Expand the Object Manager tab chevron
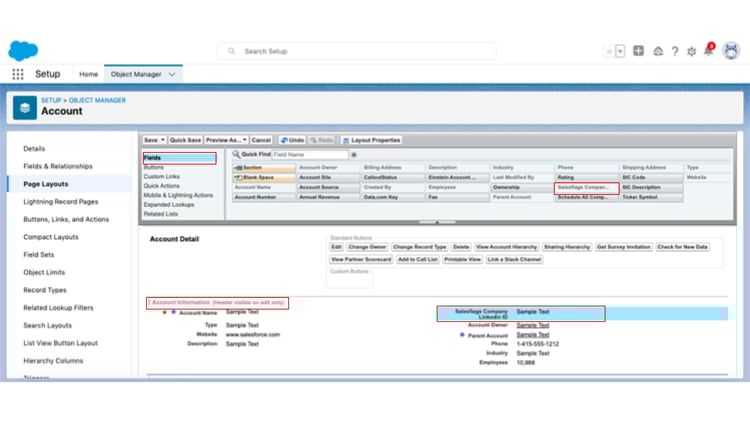 pyautogui.click(x=172, y=74)
